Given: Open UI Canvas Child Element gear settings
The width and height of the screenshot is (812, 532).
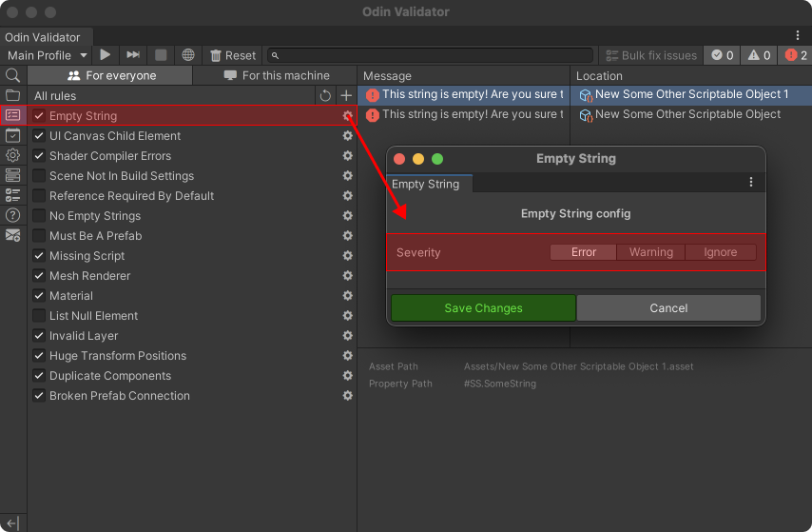Looking at the screenshot, I should click(347, 136).
